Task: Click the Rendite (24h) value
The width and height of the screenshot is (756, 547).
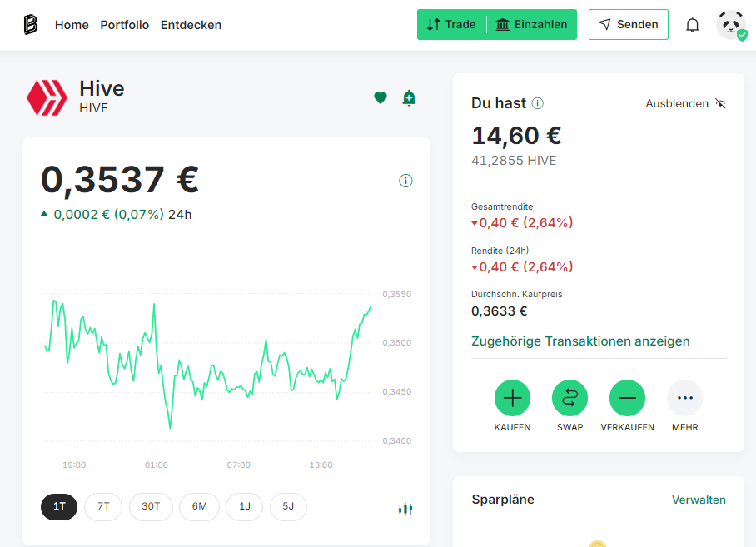Action: 522,266
